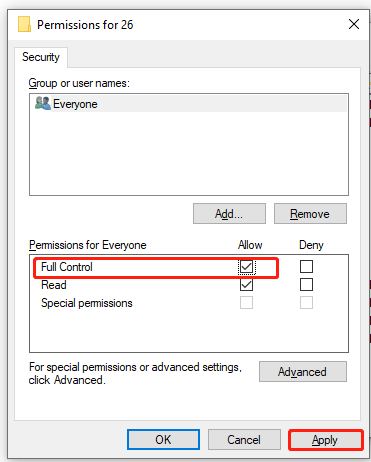Select the Everyone group user icon
The image size is (371, 462).
(42, 103)
